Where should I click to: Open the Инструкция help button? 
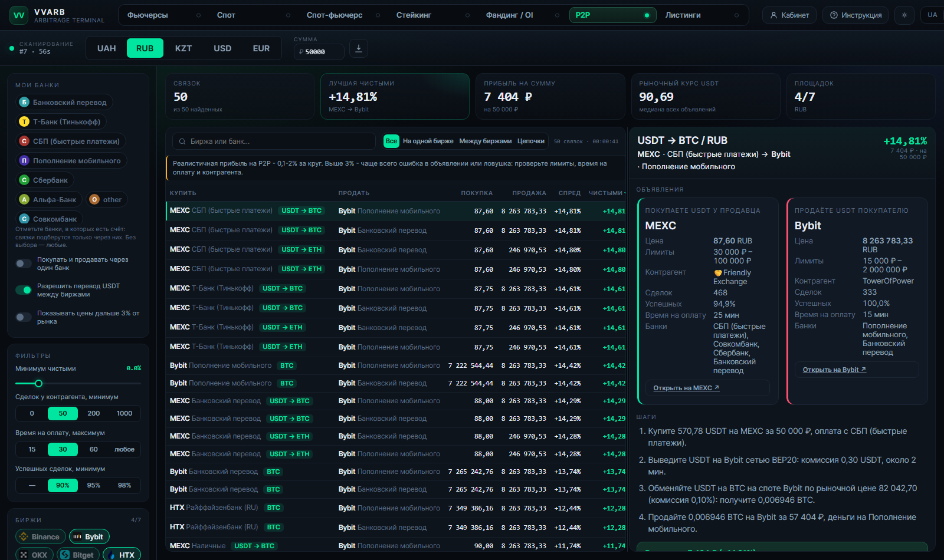coord(856,15)
